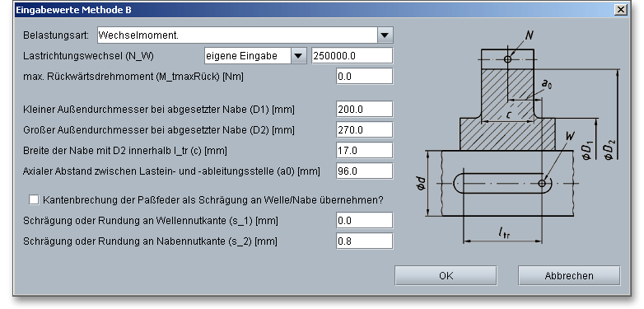Image resolution: width=644 pixels, height=309 pixels.
Task: Select the D1 diameter field showing 200.0
Action: pos(365,110)
